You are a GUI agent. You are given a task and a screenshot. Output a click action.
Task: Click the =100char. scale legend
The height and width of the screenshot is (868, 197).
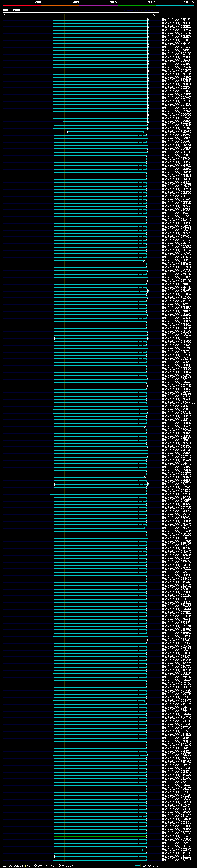pyautogui.click(x=146, y=865)
